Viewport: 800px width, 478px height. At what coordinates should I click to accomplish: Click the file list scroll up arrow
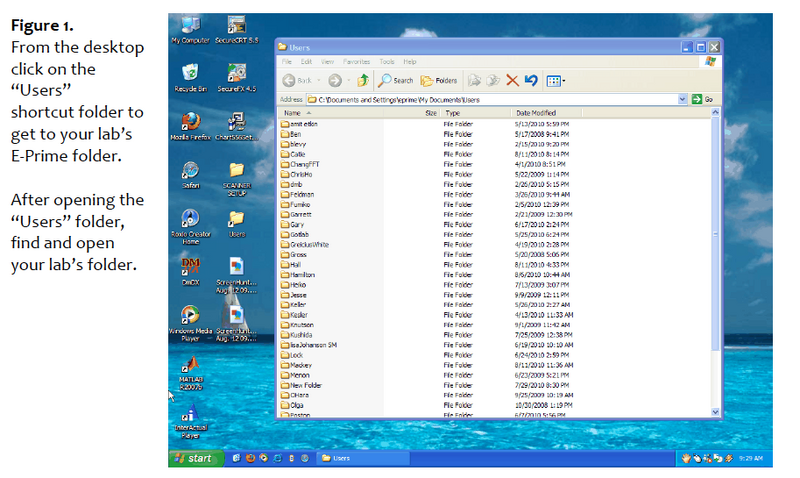tap(715, 112)
